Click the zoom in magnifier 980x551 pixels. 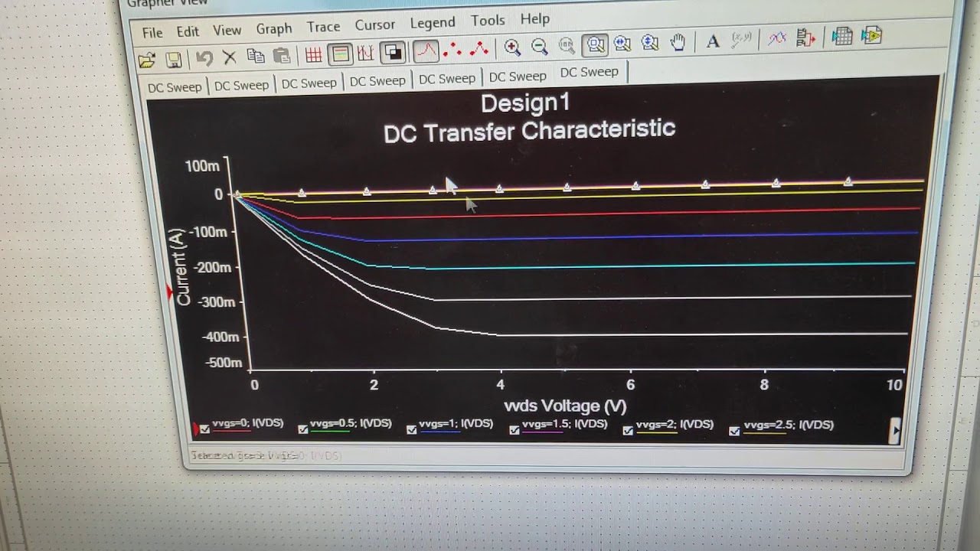512,48
